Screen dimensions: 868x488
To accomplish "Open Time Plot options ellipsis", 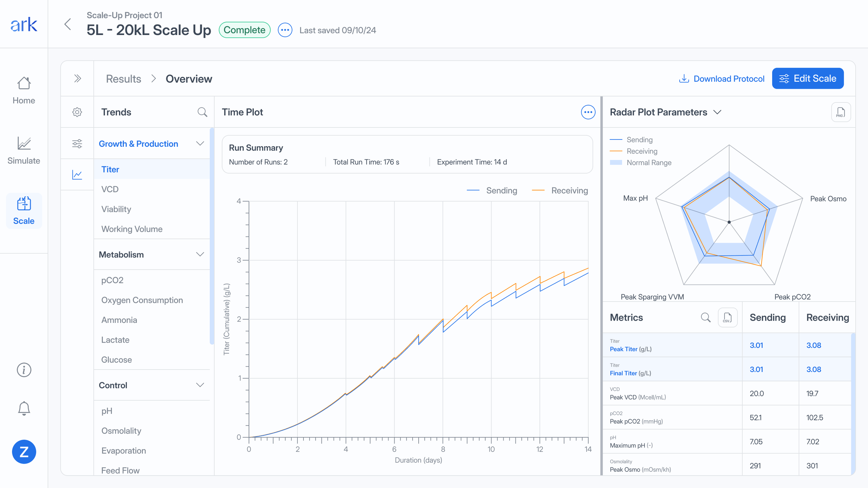I will click(x=588, y=112).
